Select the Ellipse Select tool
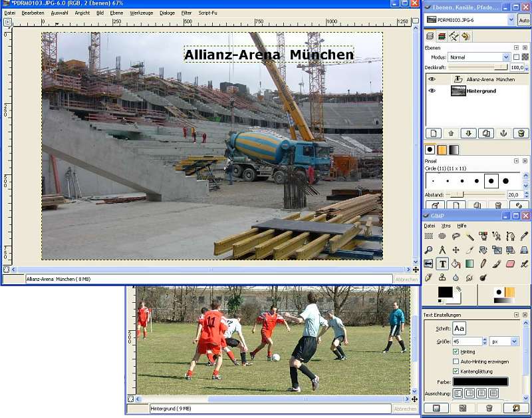The height and width of the screenshot is (418, 532). [442, 236]
